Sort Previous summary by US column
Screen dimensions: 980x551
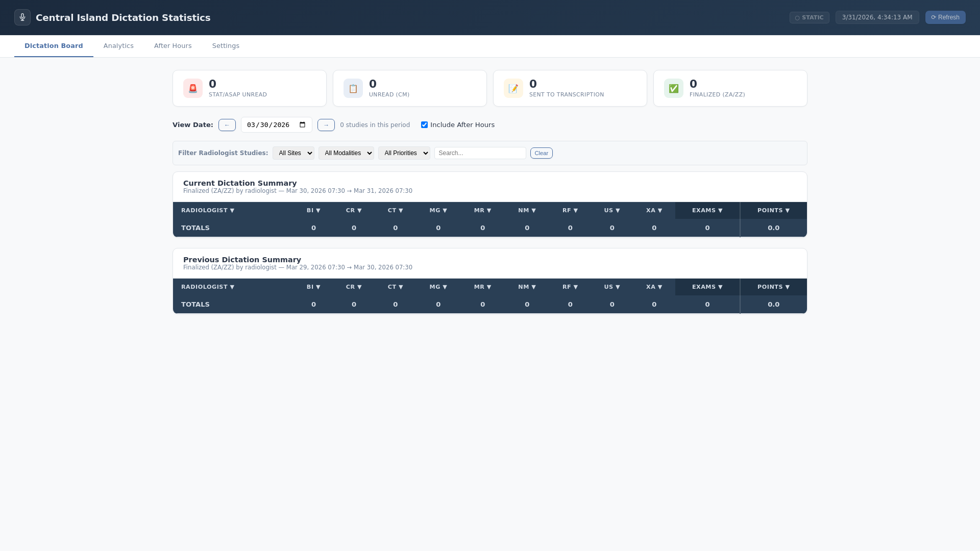tap(612, 287)
